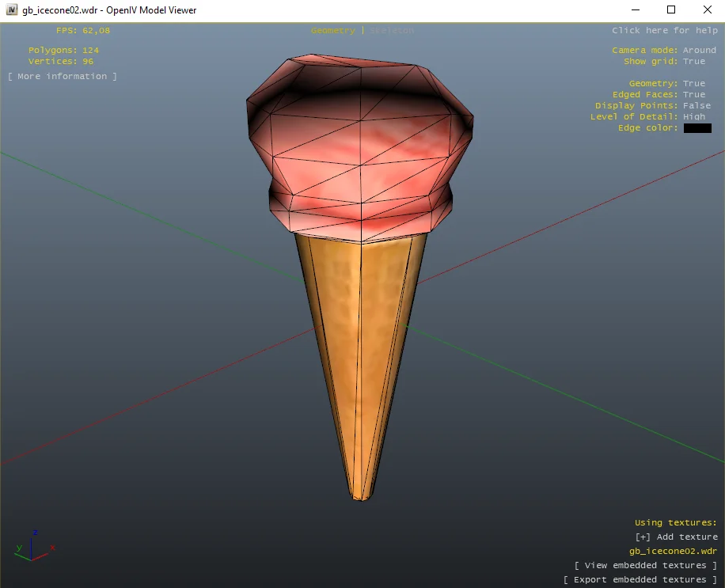Click the 'Click here for help' link

(664, 30)
